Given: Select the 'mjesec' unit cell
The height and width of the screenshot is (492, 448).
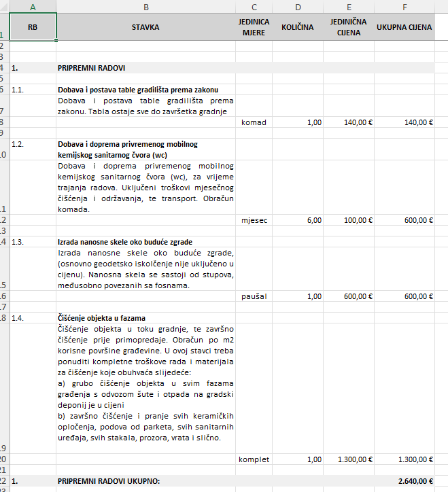Looking at the screenshot, I should click(254, 220).
